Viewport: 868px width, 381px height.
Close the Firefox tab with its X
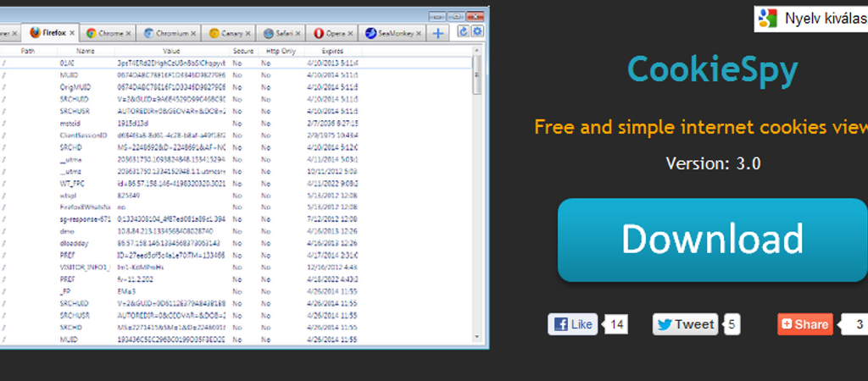click(72, 33)
